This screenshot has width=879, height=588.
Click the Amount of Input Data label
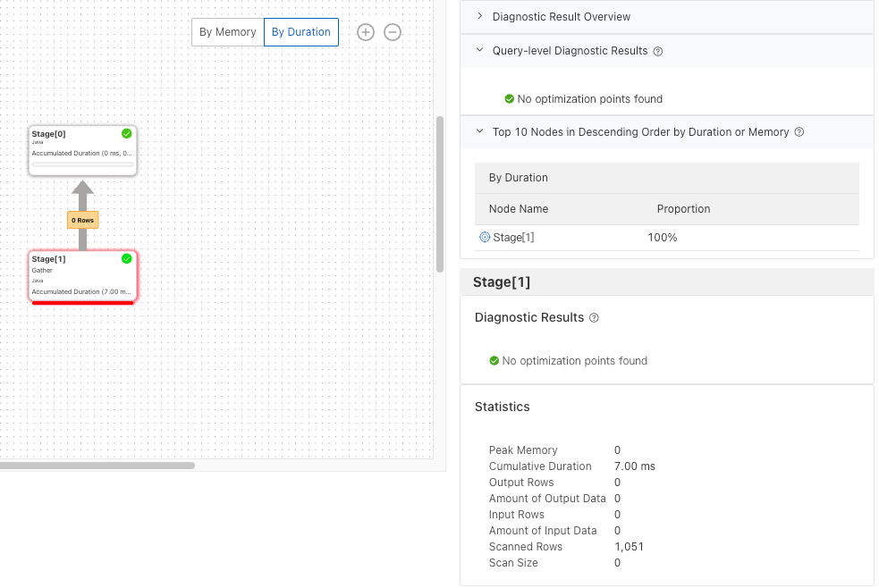pyautogui.click(x=543, y=531)
